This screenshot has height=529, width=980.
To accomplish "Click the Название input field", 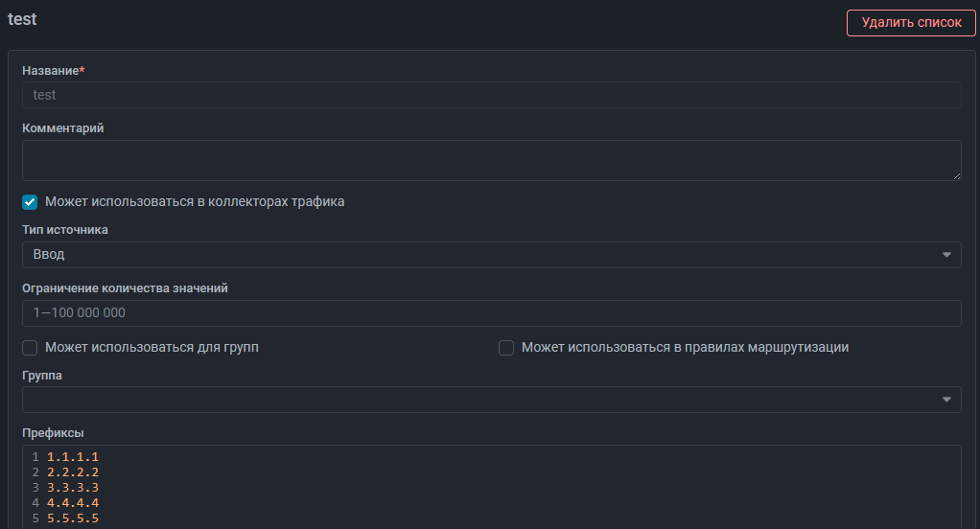I will click(491, 95).
